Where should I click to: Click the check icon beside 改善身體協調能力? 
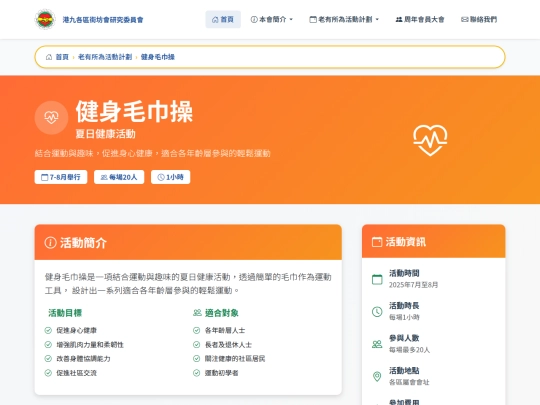pyautogui.click(x=48, y=359)
